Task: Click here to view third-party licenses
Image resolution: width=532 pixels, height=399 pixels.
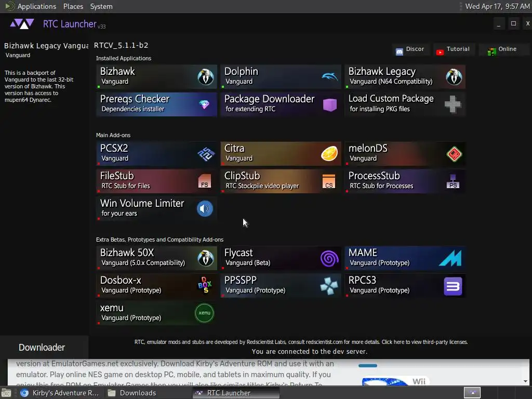Action: point(424,342)
